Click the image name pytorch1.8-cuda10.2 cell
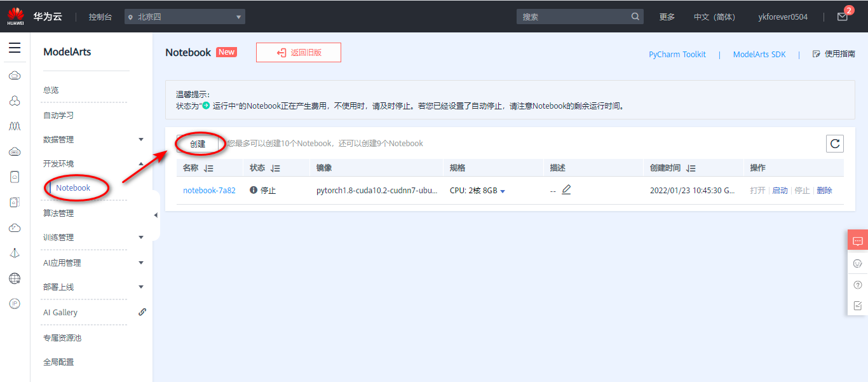The height and width of the screenshot is (382, 868). [x=377, y=190]
